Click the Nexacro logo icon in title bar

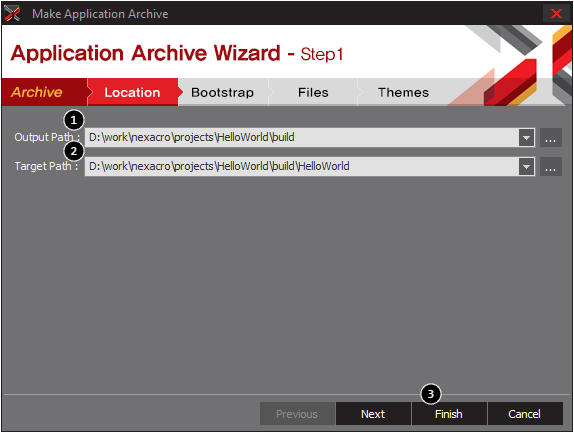12,14
